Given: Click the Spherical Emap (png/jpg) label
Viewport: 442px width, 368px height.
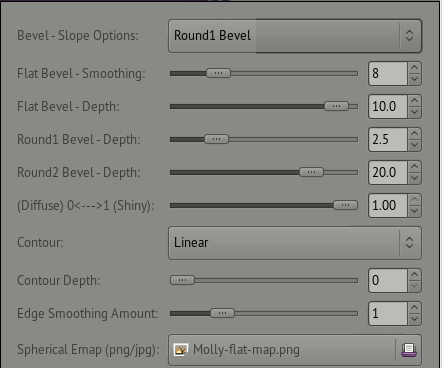Looking at the screenshot, I should [88, 350].
